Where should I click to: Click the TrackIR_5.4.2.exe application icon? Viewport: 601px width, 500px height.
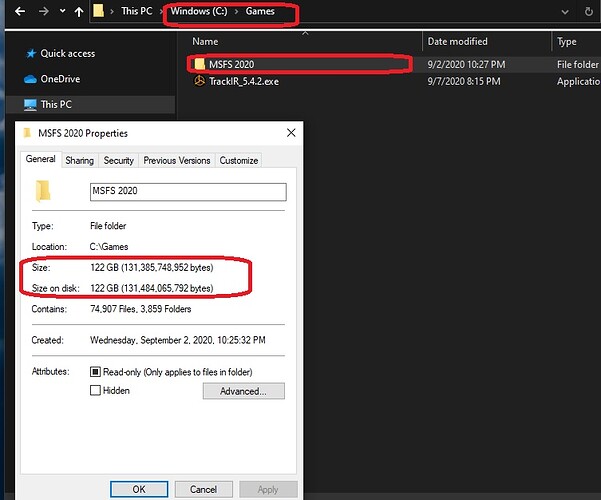click(199, 81)
